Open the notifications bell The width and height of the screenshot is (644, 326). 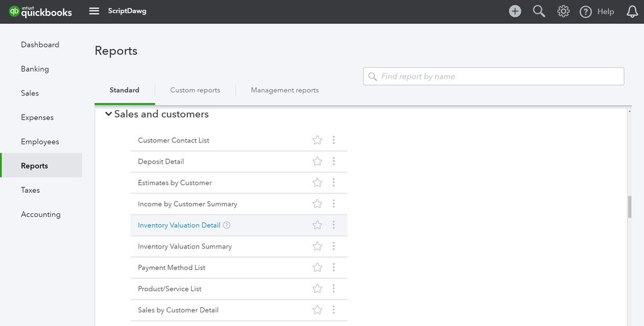pyautogui.click(x=632, y=12)
